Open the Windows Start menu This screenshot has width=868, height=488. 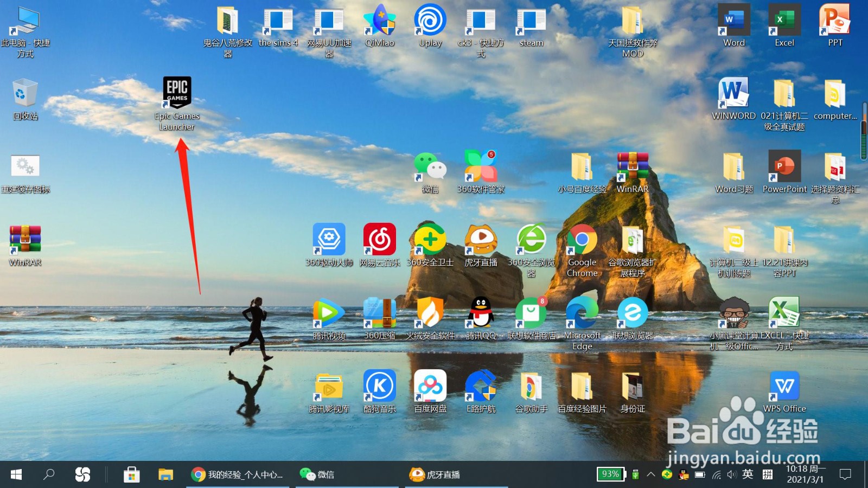click(16, 474)
